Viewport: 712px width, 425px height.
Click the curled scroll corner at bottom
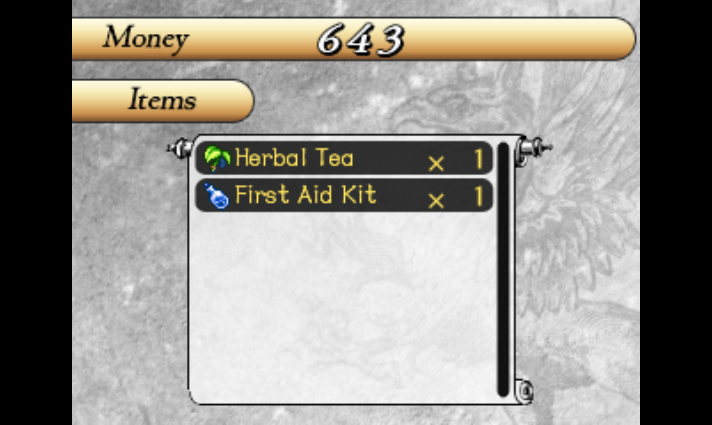coord(524,390)
